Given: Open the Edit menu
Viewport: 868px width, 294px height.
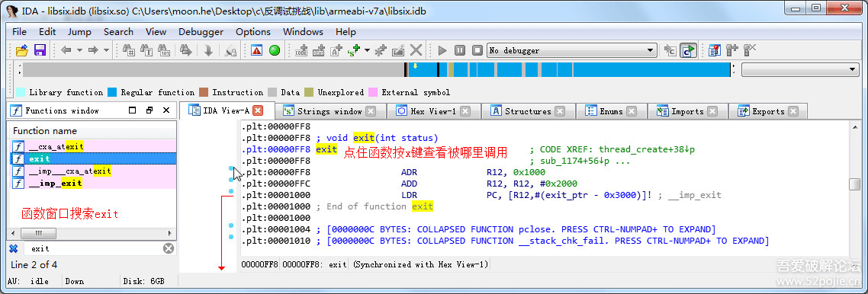Looking at the screenshot, I should point(47,31).
